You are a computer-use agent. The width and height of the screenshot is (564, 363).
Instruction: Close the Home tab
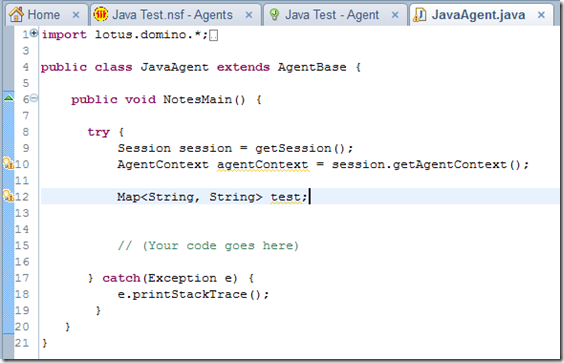click(76, 15)
